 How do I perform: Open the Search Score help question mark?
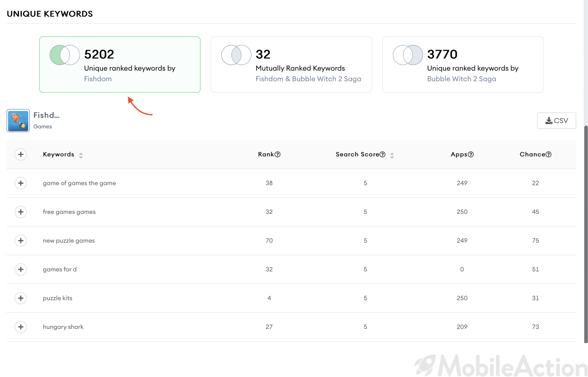(x=382, y=154)
